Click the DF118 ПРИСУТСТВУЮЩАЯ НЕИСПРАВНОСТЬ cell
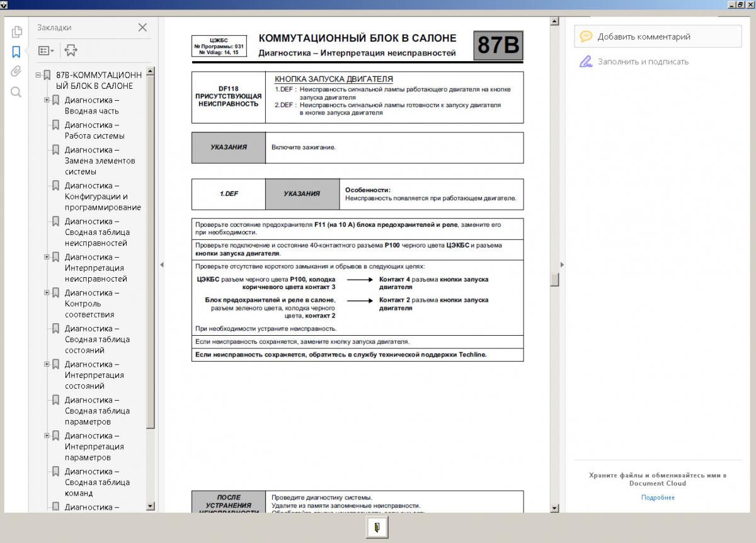Screen dimensions: 756x543 pyautogui.click(x=229, y=97)
